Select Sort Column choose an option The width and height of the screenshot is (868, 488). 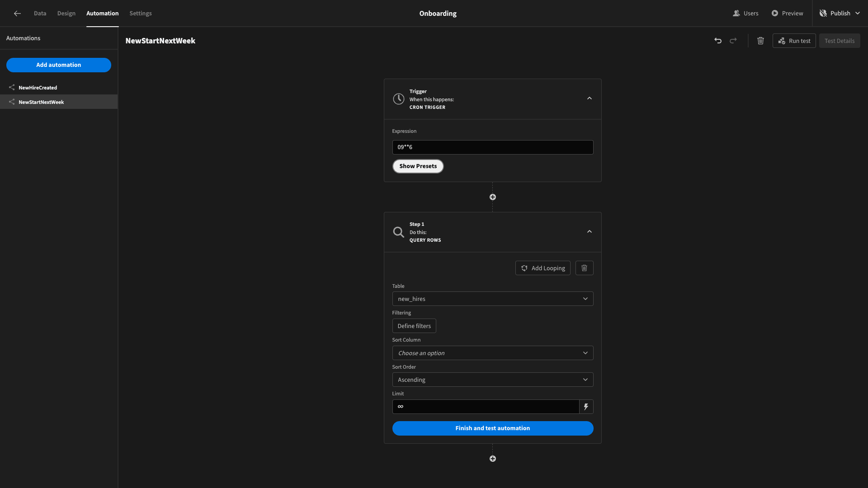(492, 353)
